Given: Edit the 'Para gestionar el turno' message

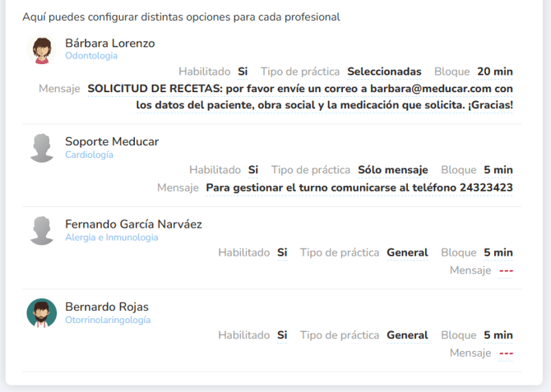Looking at the screenshot, I should [x=359, y=187].
